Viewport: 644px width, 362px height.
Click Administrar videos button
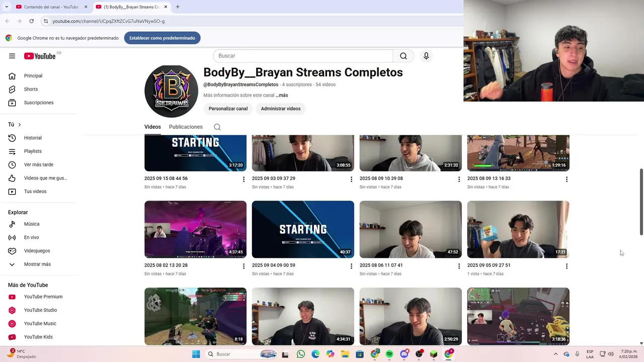click(281, 109)
